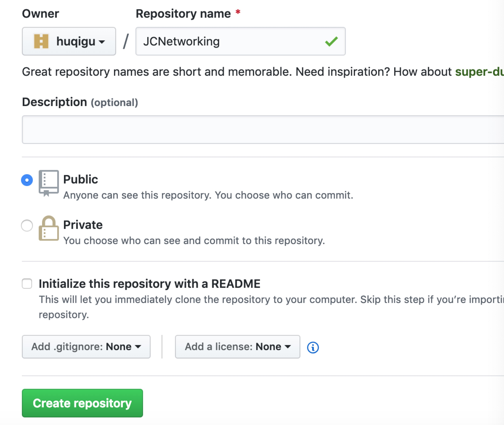
Task: Click the suggested name super-du link
Action: click(479, 72)
